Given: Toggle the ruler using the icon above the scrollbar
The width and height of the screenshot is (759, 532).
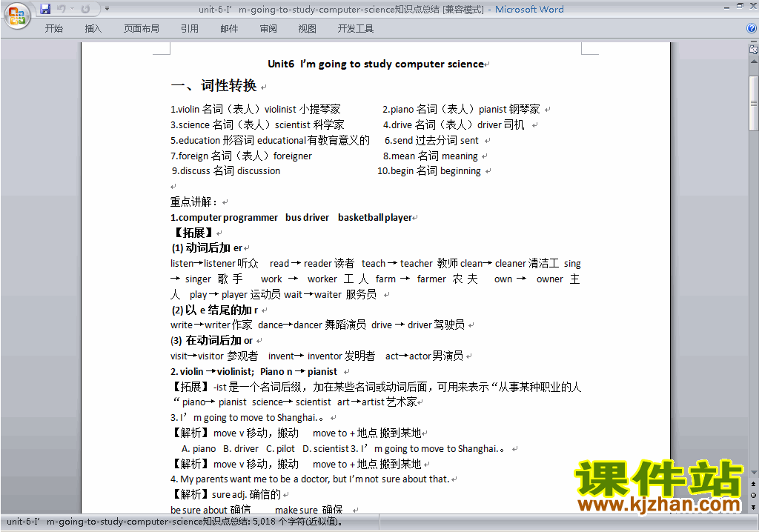Looking at the screenshot, I should [x=753, y=48].
